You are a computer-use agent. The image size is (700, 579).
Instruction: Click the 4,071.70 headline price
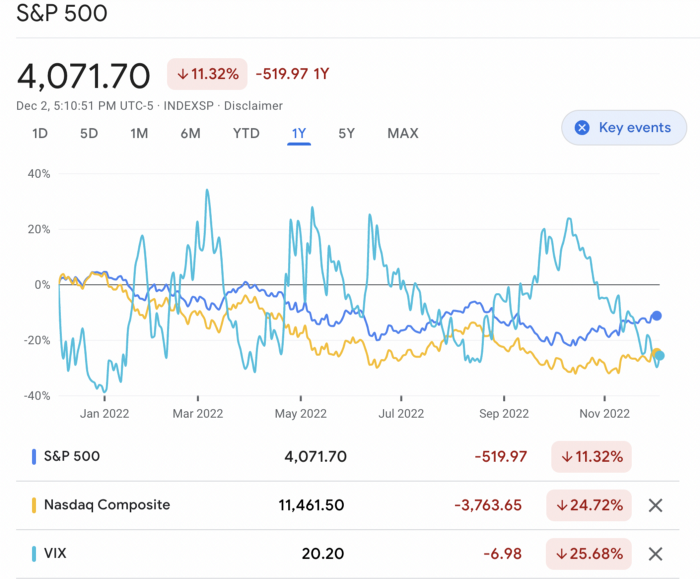[83, 76]
